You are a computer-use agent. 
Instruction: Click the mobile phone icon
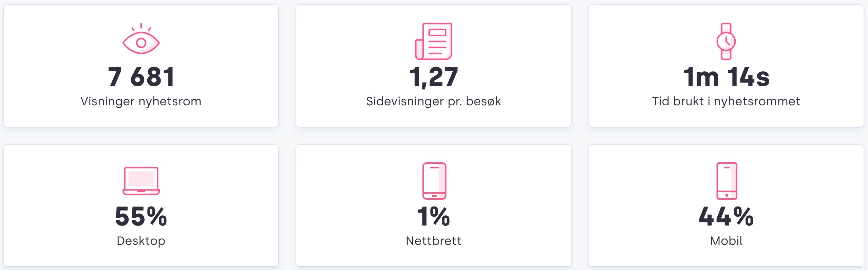(x=727, y=181)
